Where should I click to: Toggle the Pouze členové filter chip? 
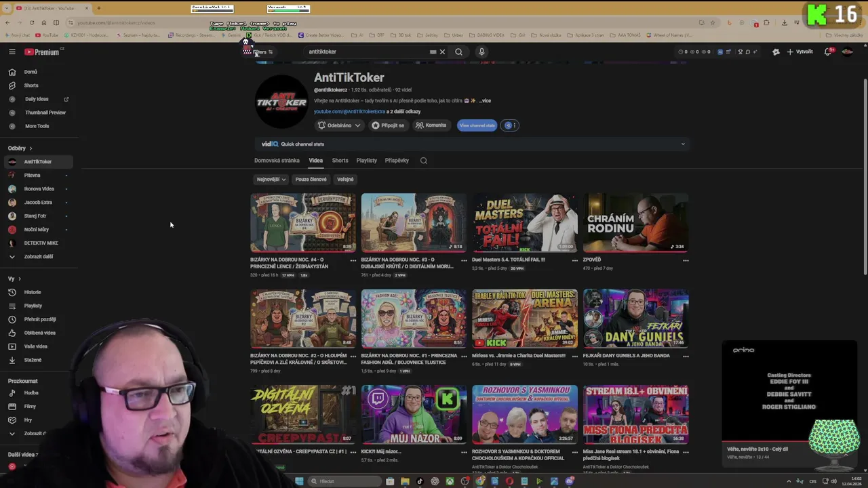311,180
